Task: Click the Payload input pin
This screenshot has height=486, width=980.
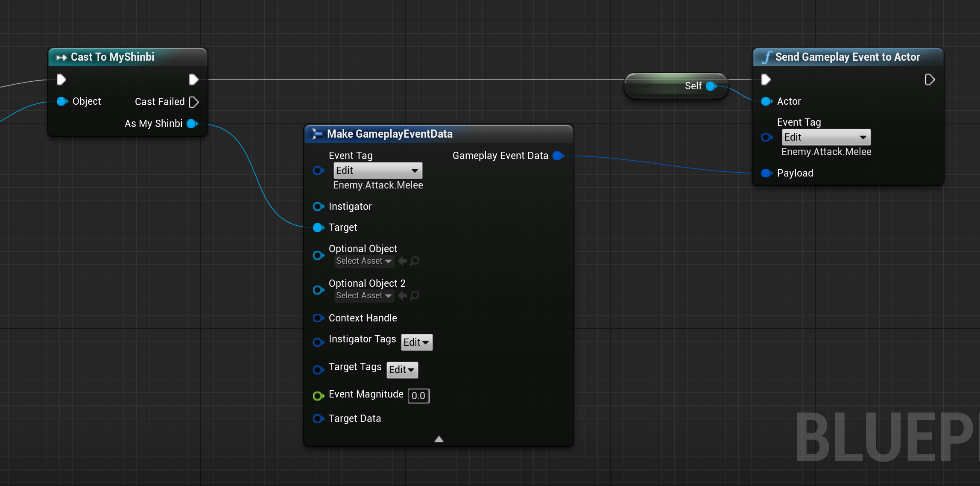Action: pos(766,173)
